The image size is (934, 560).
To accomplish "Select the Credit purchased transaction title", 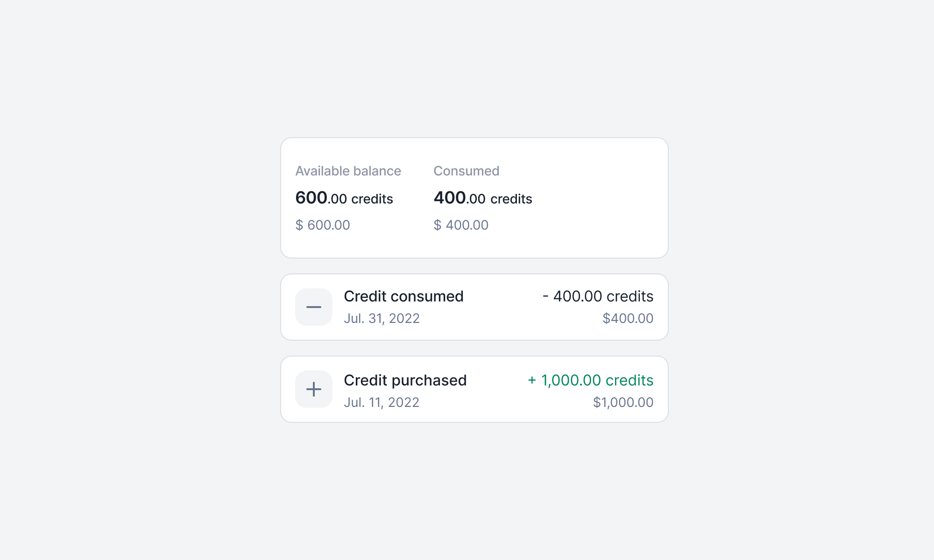I will click(405, 380).
